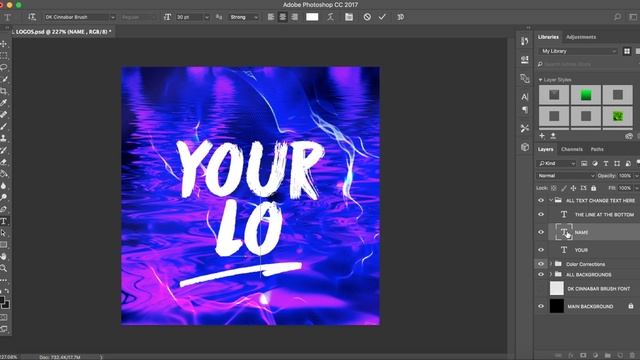
Task: Select the Zoom tool
Action: (x=4, y=269)
